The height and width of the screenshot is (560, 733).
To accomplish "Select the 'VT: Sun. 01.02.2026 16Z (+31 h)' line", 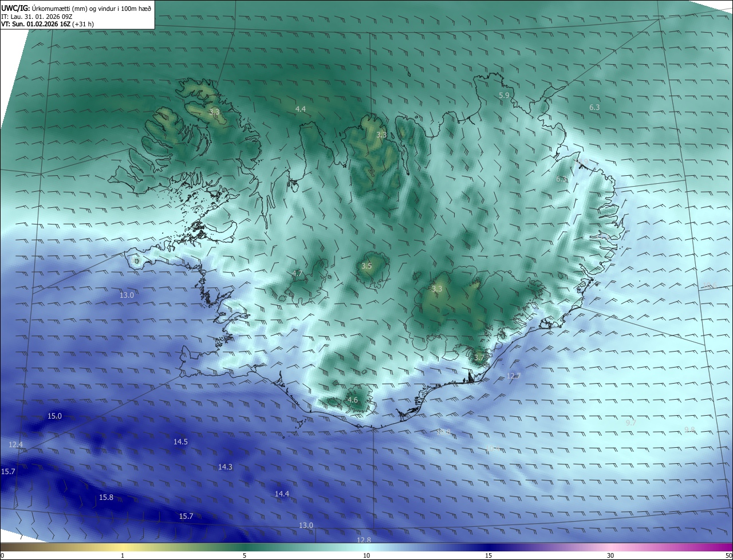I will [48, 25].
